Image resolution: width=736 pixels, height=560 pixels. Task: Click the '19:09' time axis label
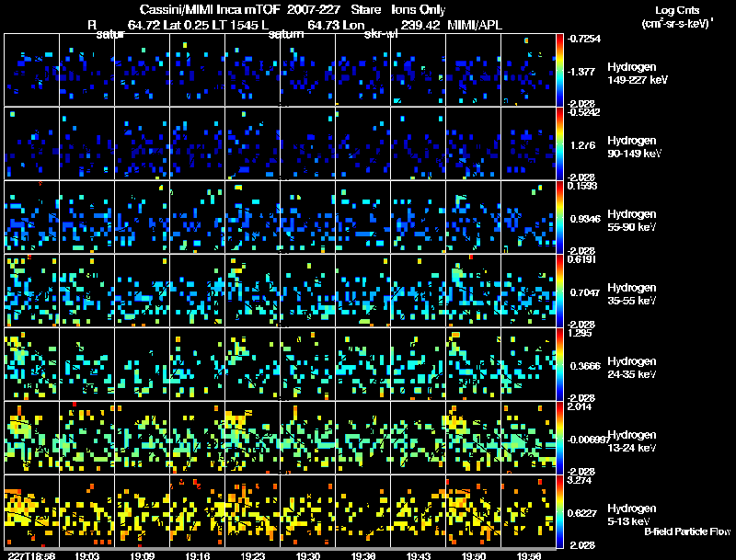pyautogui.click(x=143, y=555)
